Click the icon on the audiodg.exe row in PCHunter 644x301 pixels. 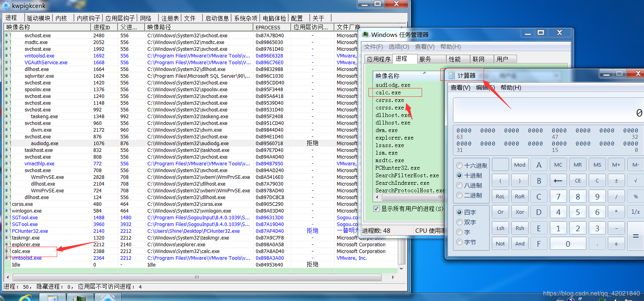8,144
